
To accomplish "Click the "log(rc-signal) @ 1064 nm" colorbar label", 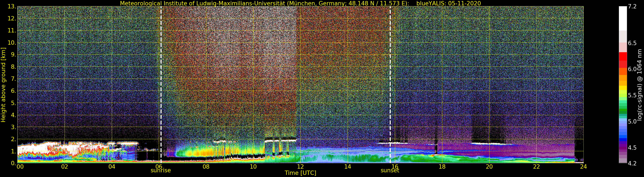I will pyautogui.click(x=640, y=85).
